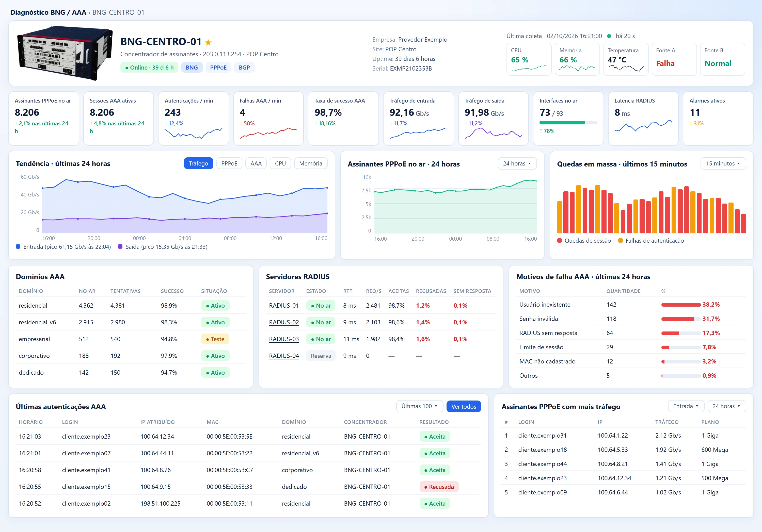This screenshot has width=762, height=532.
Task: Click the Falhas AAA / min sparkline
Action: (x=268, y=133)
